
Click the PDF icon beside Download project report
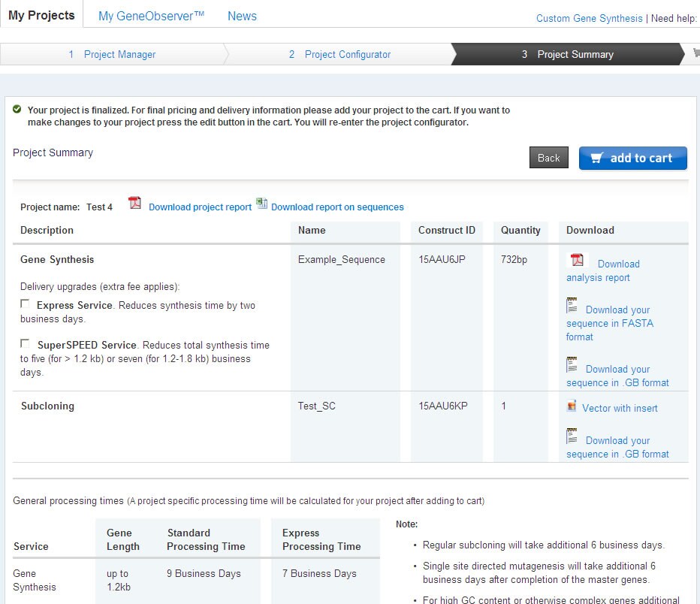coord(134,203)
